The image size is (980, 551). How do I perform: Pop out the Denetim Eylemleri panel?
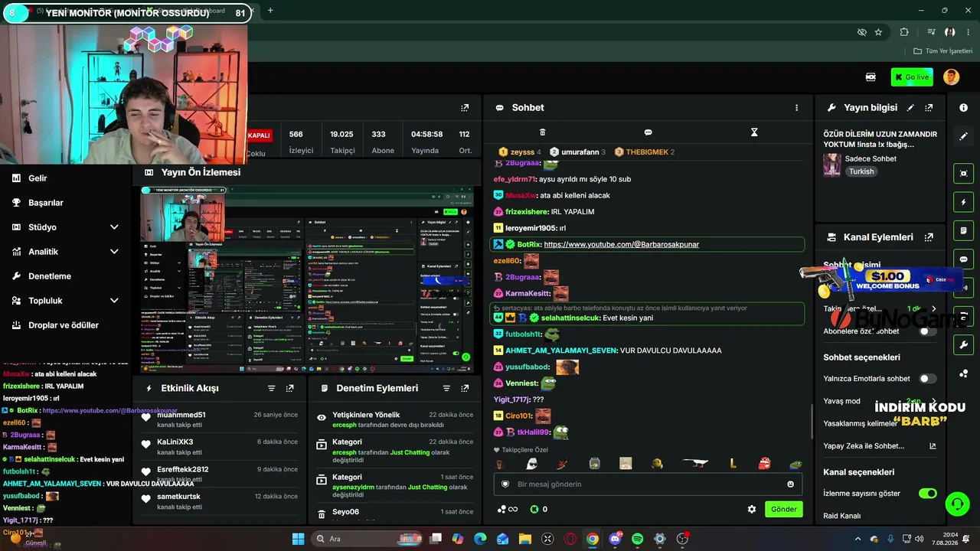coord(465,388)
